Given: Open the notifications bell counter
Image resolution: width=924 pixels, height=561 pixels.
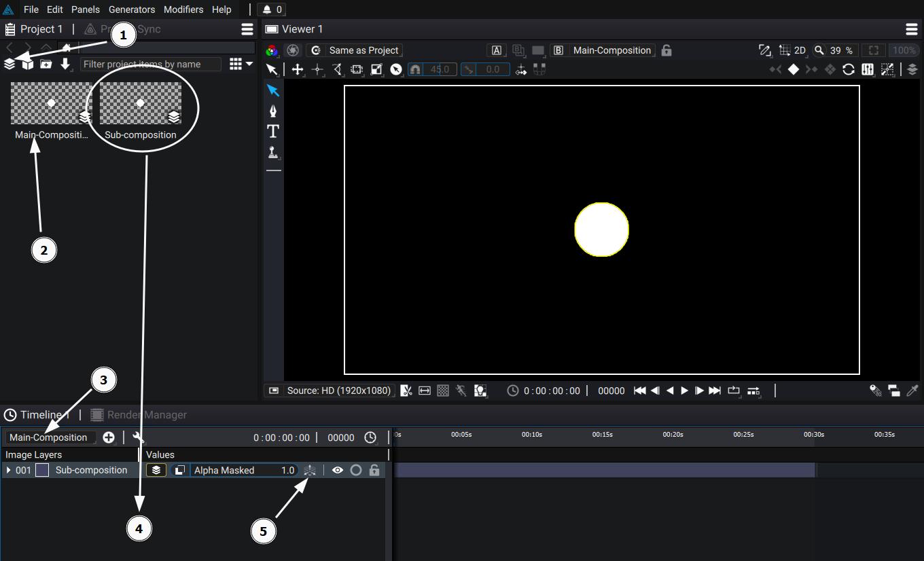Looking at the screenshot, I should pyautogui.click(x=272, y=10).
